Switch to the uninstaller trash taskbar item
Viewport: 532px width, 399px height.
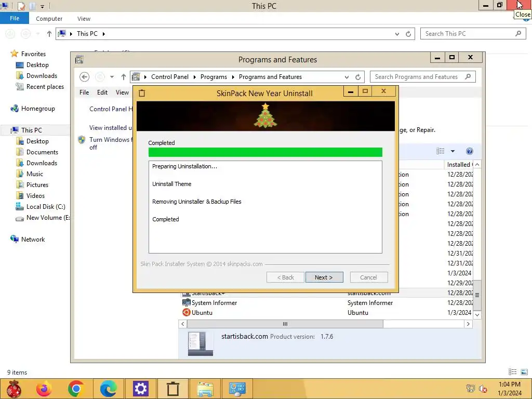[x=172, y=389]
